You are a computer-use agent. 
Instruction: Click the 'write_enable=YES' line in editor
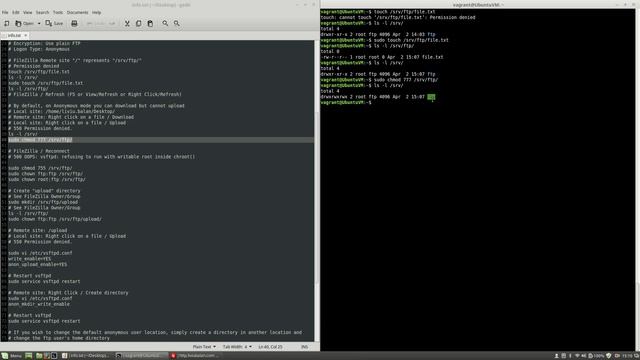pyautogui.click(x=29, y=259)
